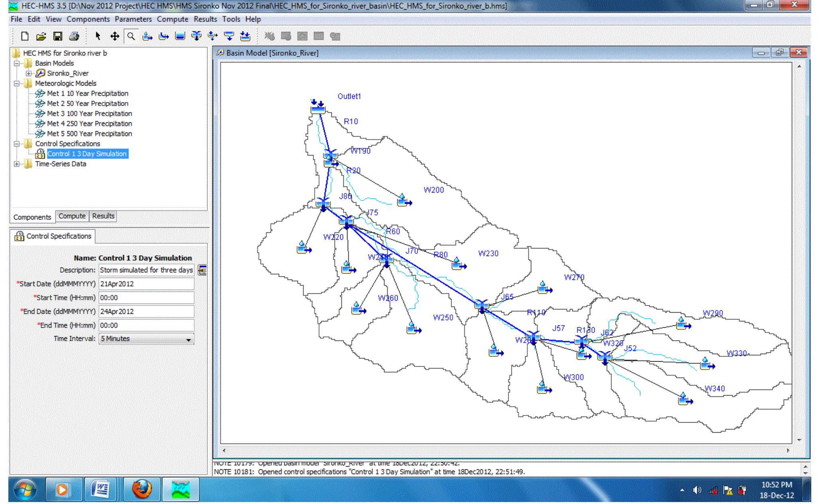
Task: Select the Junction creation tool
Action: coord(196,36)
